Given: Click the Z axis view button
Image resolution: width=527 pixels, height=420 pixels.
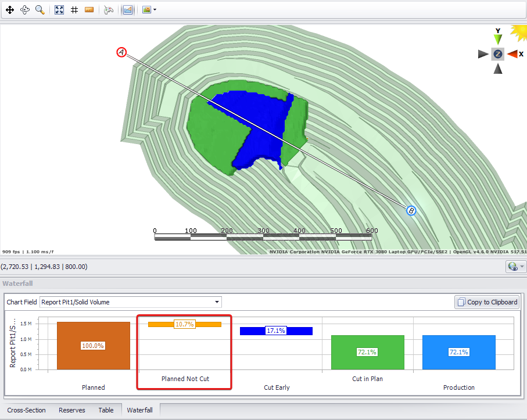Looking at the screenshot, I should pos(497,54).
